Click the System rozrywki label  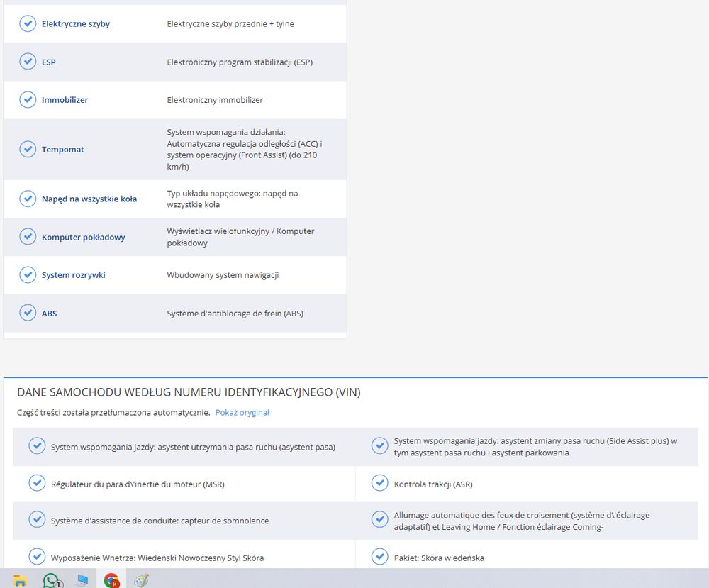73,275
